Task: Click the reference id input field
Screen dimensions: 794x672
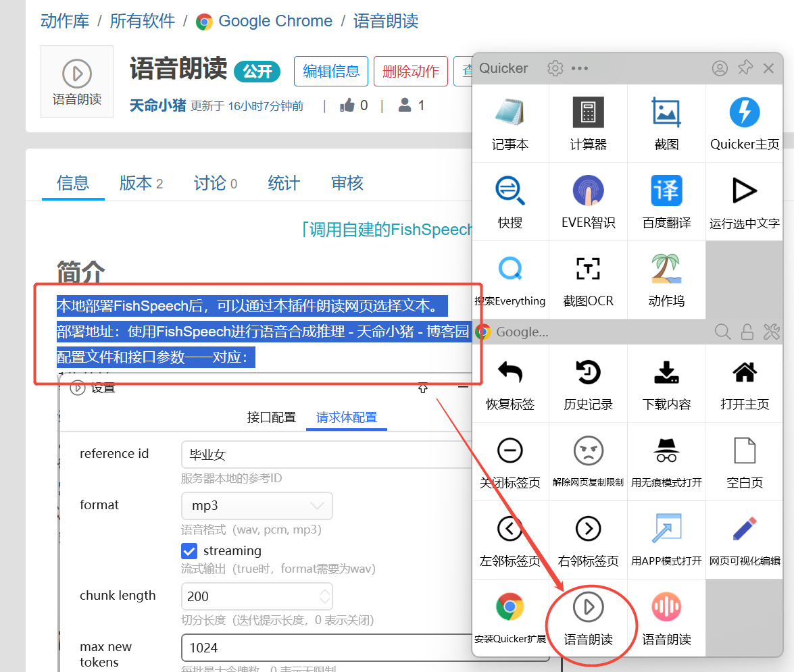Action: coord(326,455)
